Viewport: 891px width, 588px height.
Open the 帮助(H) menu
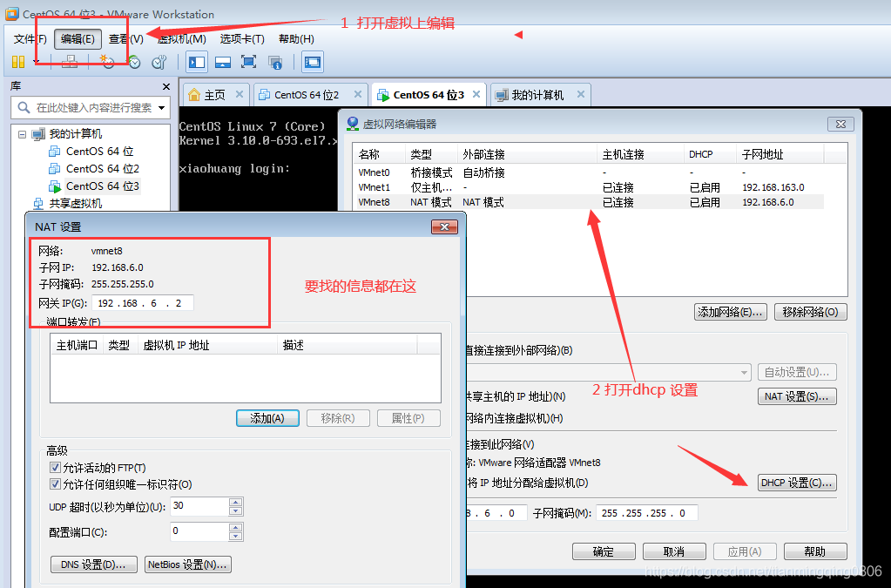[x=296, y=38]
